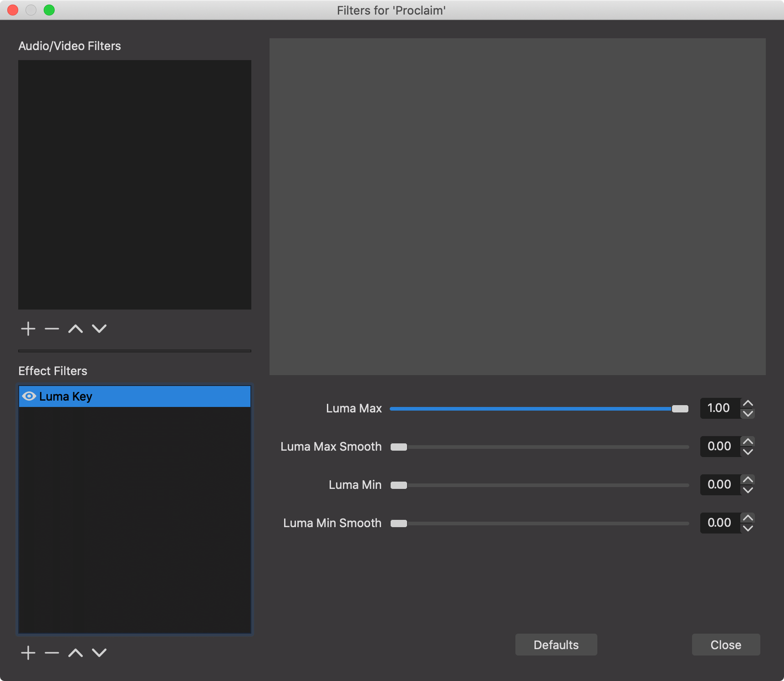Click the Luma Max Smooth slider handle
The image size is (784, 681).
click(x=399, y=447)
